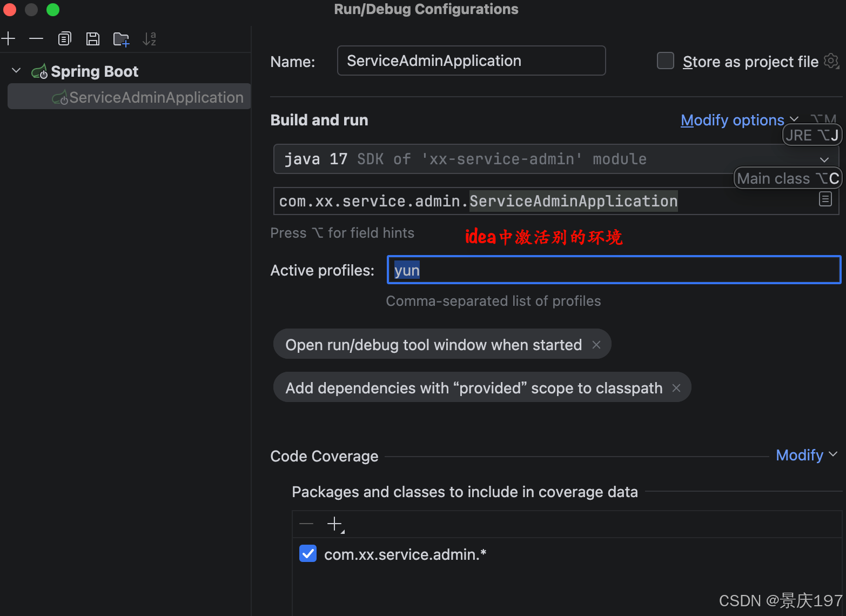Enable Store as project file checkbox
The height and width of the screenshot is (616, 846).
[665, 61]
